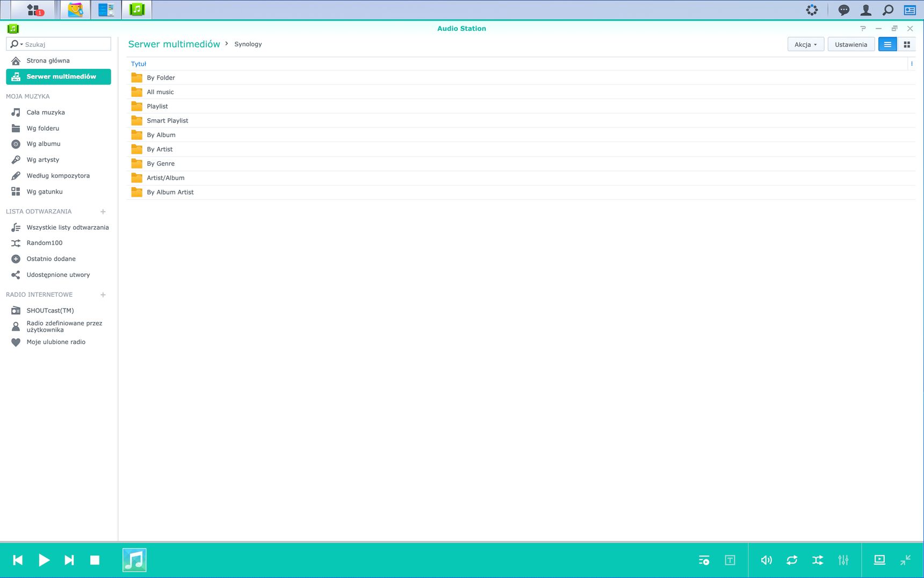Browse Według kompozytora

59,176
